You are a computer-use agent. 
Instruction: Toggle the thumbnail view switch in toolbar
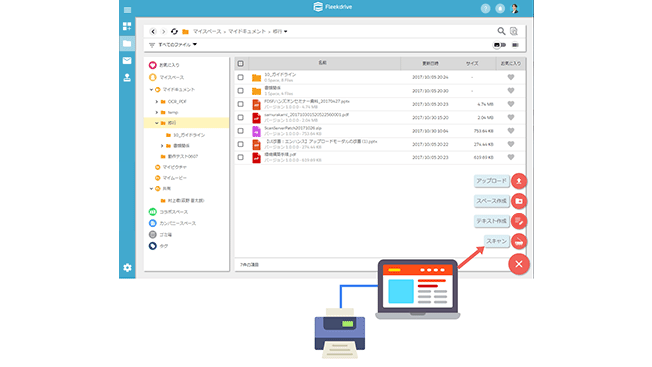499,45
